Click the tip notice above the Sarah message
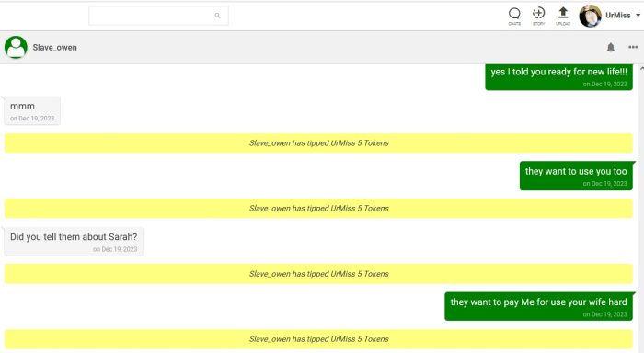 (318, 208)
